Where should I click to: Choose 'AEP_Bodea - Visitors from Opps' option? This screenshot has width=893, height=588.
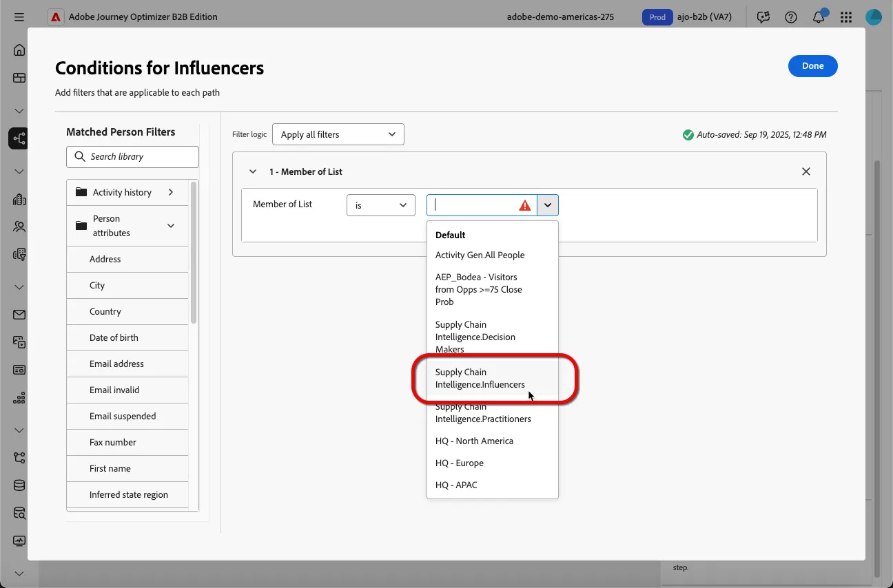(493, 289)
